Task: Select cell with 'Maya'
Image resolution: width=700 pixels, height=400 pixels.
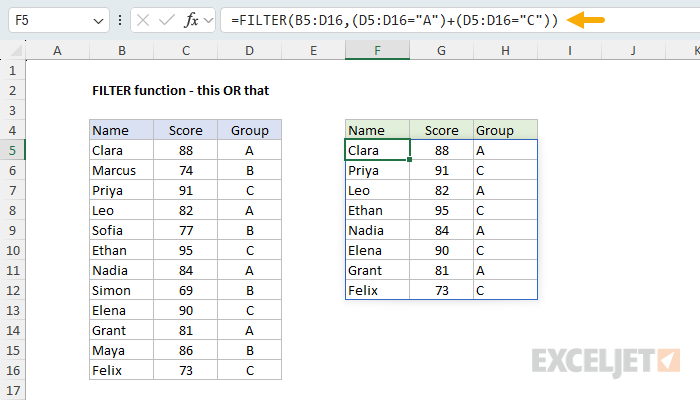Action: [x=121, y=350]
